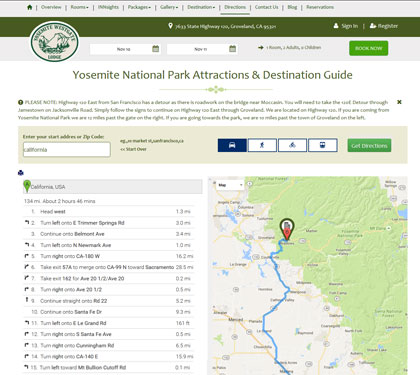Viewport: 420px width, 375px height.
Task: Click the Register link
Action: click(384, 26)
